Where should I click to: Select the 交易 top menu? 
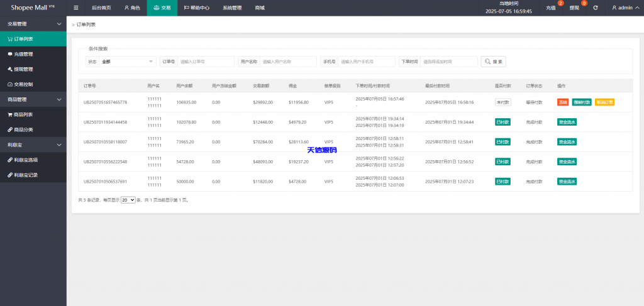(162, 8)
